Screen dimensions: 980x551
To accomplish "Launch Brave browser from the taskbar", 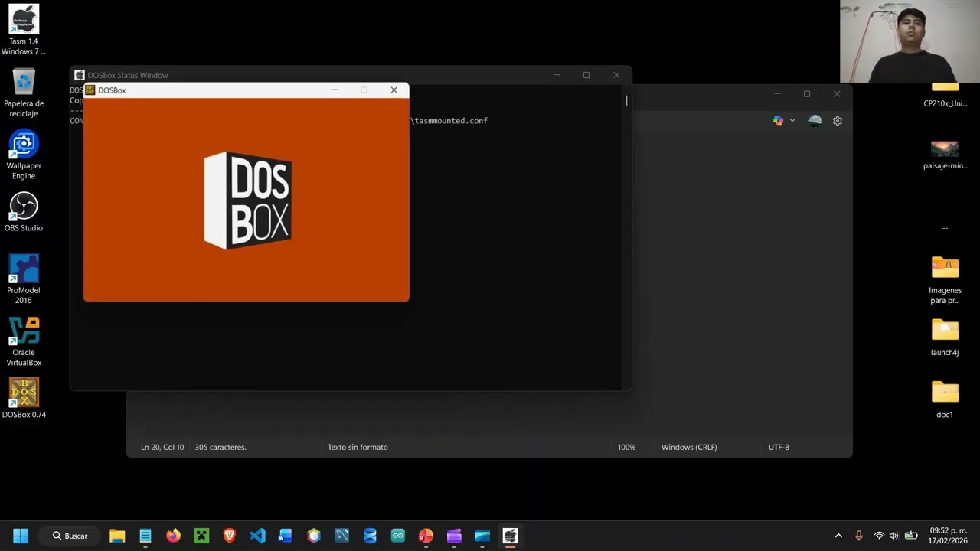I will point(230,536).
